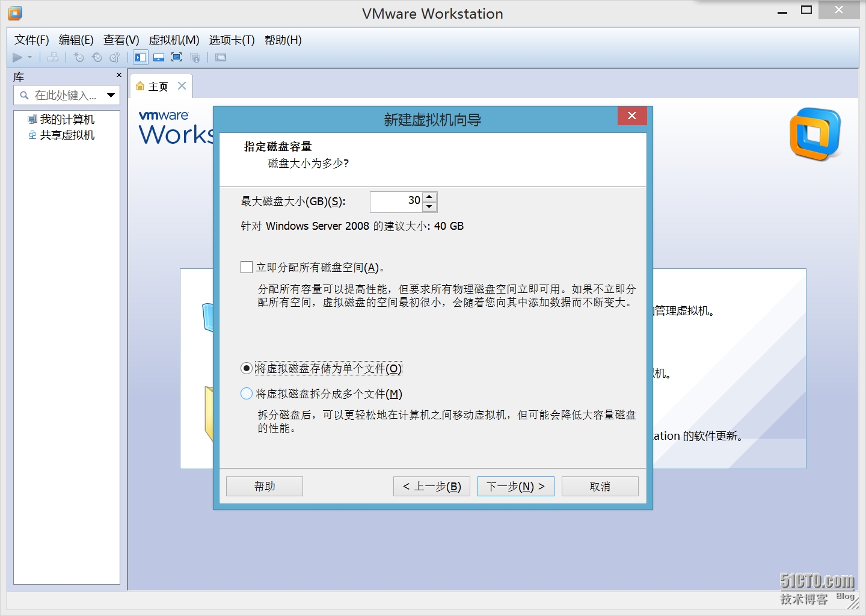This screenshot has width=866, height=616.
Task: Toggle the thumbnail bar toolbar icon
Action: point(159,57)
